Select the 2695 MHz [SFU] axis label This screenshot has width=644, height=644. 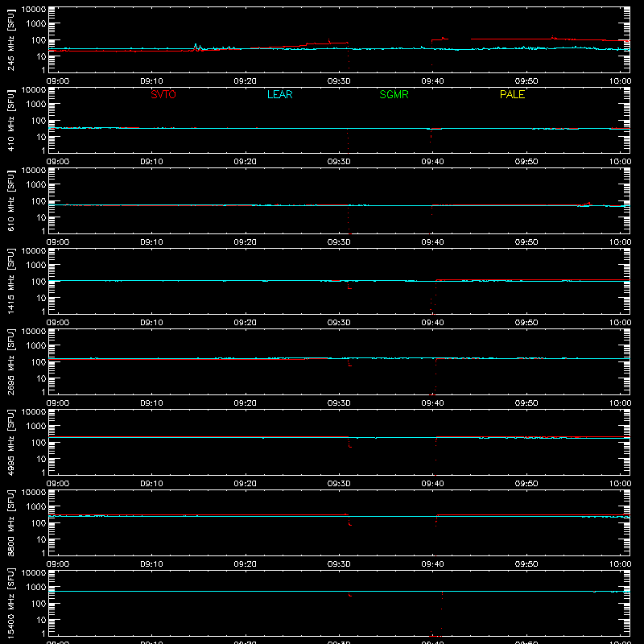pos(11,361)
